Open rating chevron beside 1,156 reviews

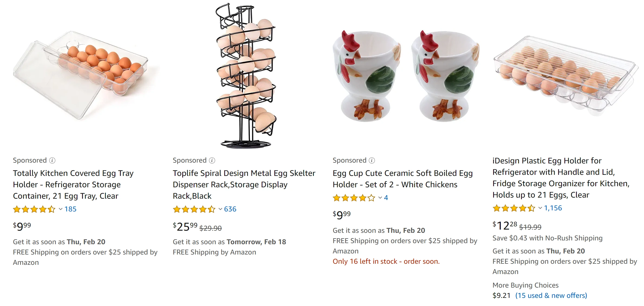pyautogui.click(x=540, y=208)
